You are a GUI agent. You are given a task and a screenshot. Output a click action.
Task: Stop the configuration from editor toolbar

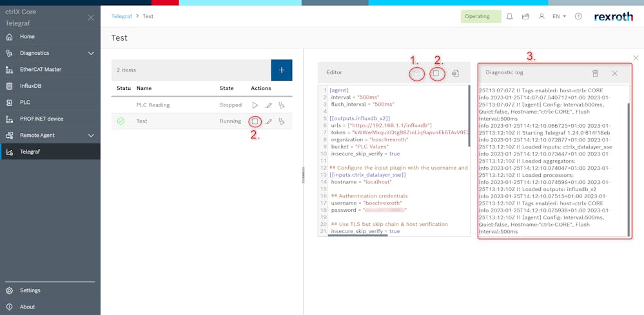[436, 74]
